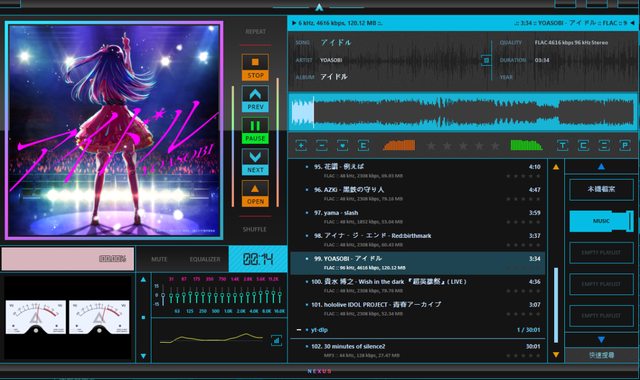
Task: Click the plus add-track icon
Action: 301,145
